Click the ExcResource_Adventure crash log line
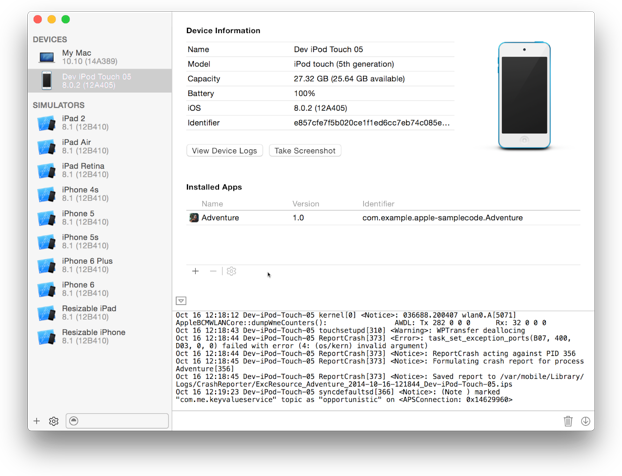The height and width of the screenshot is (476, 622). click(x=344, y=384)
